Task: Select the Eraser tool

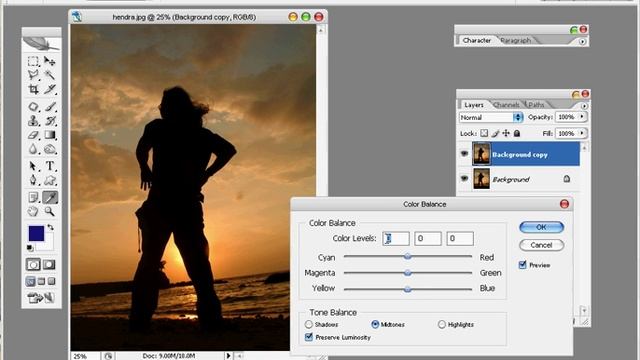Action: (33, 135)
